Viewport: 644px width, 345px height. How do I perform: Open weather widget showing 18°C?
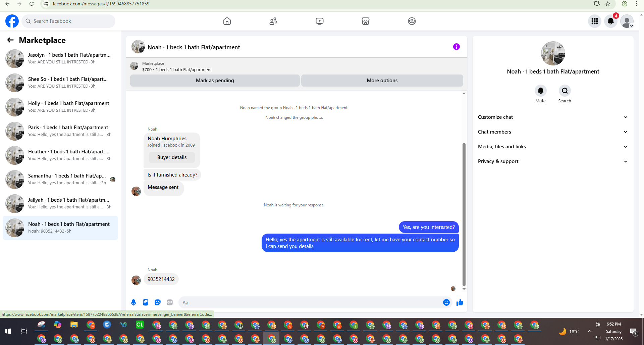click(569, 332)
